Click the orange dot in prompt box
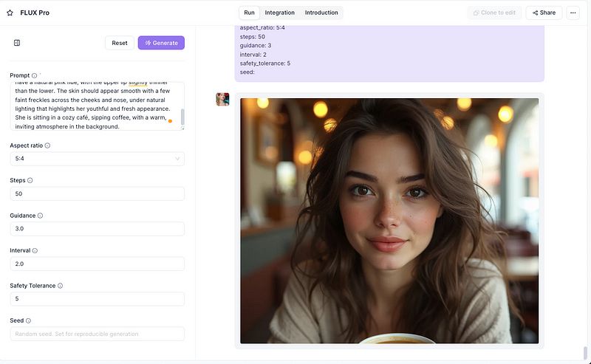Image resolution: width=591 pixels, height=364 pixels. pyautogui.click(x=171, y=121)
